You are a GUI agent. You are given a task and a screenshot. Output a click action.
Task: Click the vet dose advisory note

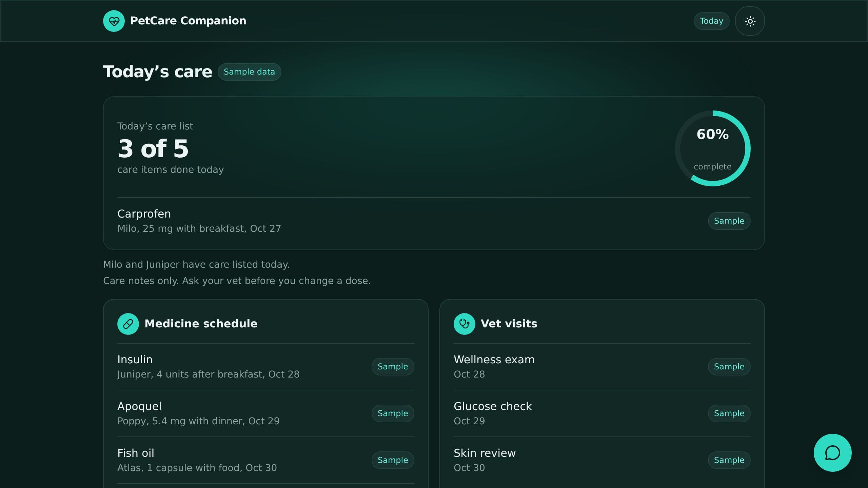(x=237, y=281)
